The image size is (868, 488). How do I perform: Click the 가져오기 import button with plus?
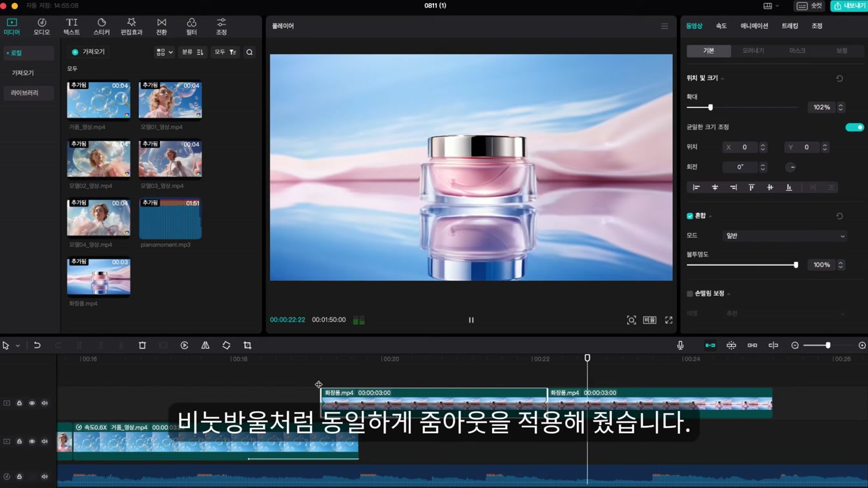click(88, 52)
